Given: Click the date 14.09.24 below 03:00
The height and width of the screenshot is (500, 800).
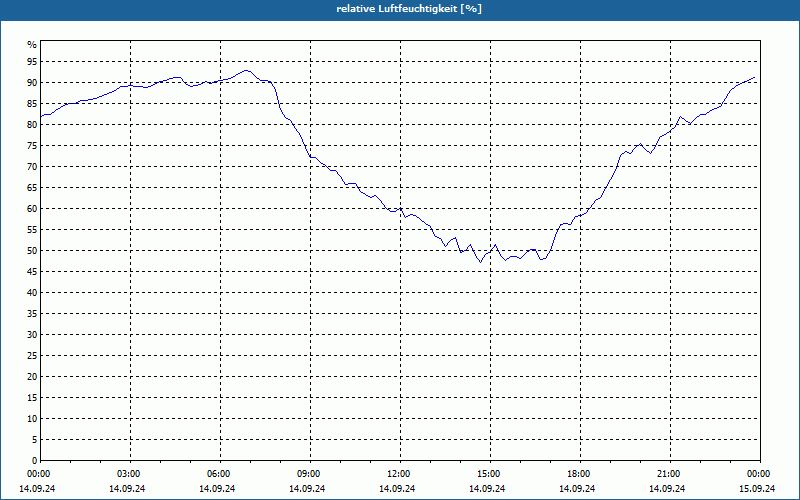Looking at the screenshot, I should click(x=127, y=489).
